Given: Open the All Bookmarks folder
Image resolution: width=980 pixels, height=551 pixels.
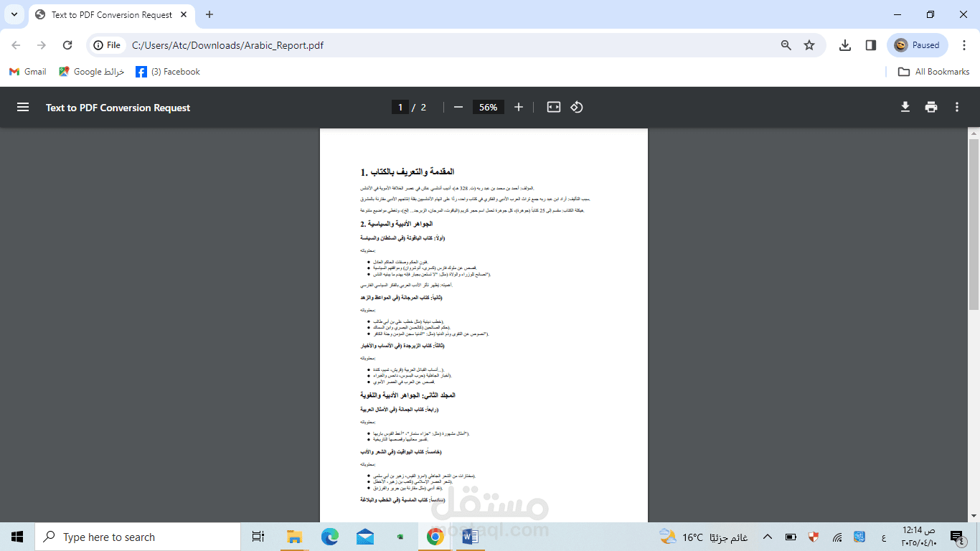Looking at the screenshot, I should [x=934, y=72].
